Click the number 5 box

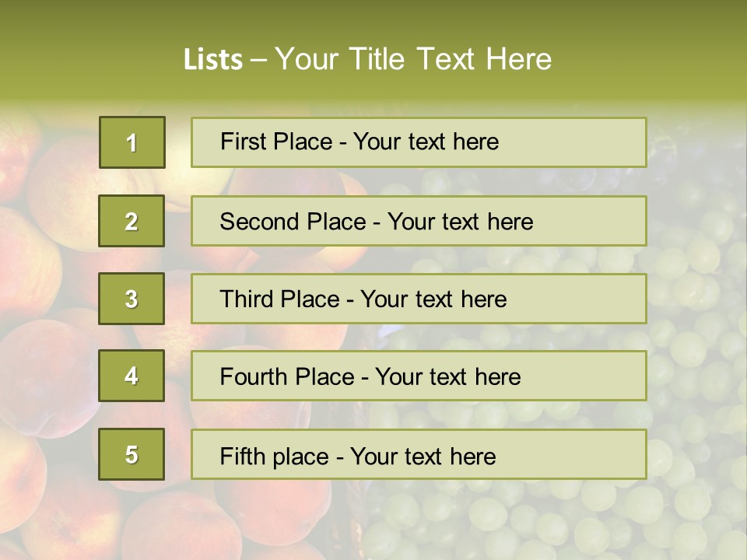[x=132, y=454]
